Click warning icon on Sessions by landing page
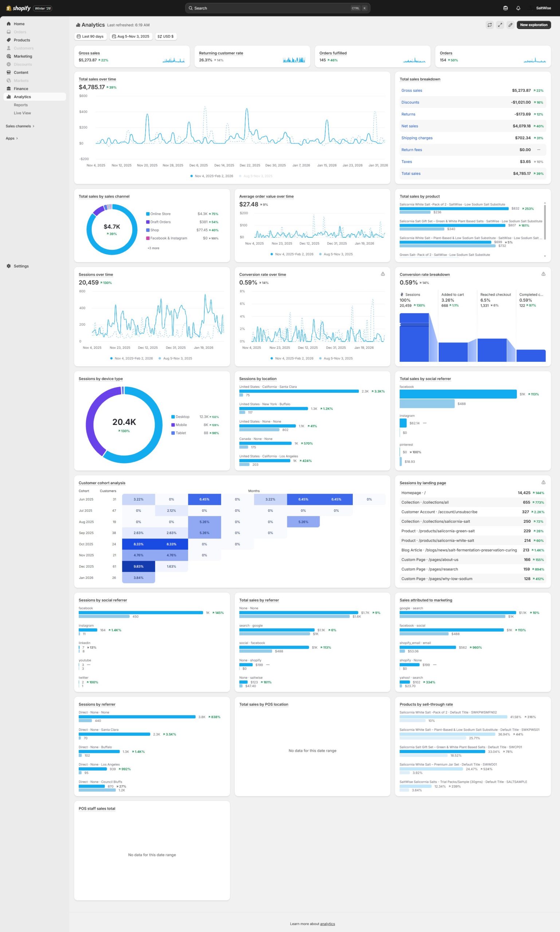560x932 pixels. [x=543, y=482]
